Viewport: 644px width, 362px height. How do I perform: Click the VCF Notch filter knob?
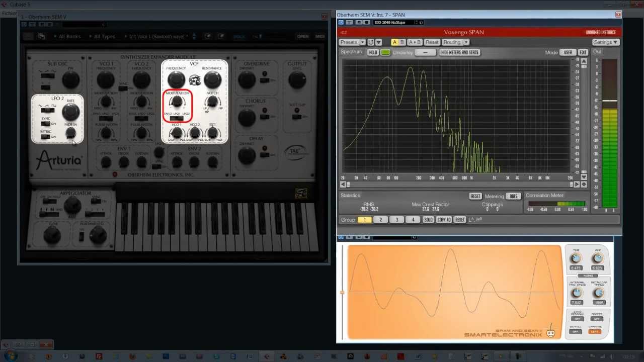point(212,102)
